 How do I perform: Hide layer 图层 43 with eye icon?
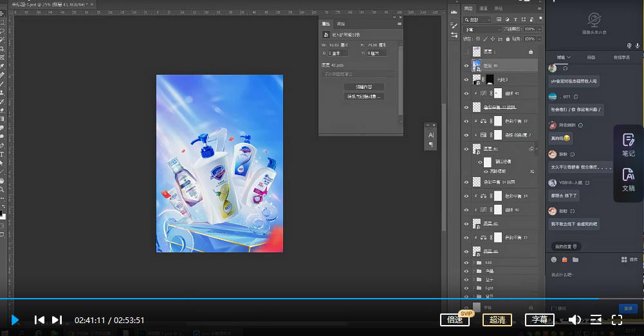tap(467, 66)
